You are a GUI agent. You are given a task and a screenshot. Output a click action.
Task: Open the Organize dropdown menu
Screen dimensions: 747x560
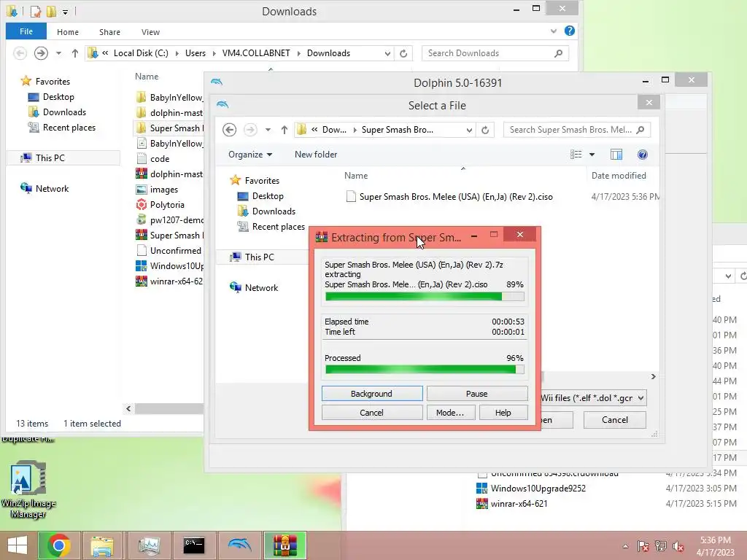click(x=250, y=155)
